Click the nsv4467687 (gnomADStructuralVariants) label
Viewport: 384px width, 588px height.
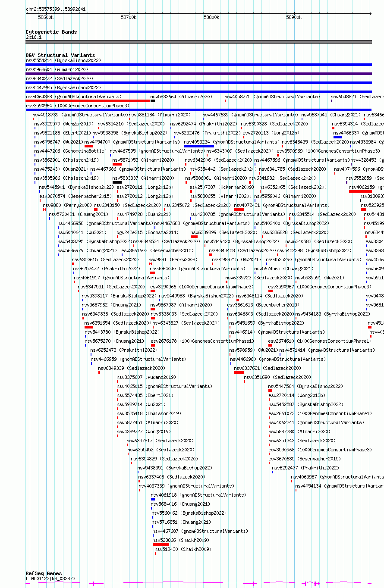[x=200, y=531]
